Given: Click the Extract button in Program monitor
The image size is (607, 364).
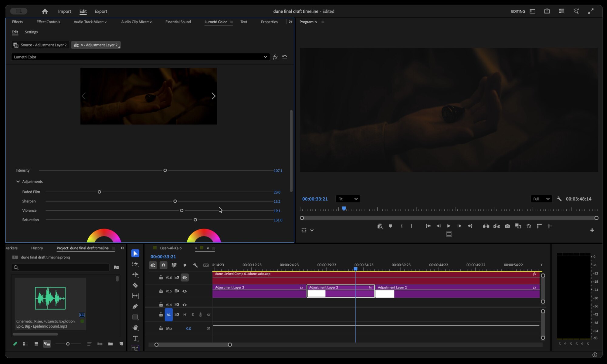Looking at the screenshot, I should click(x=497, y=226).
